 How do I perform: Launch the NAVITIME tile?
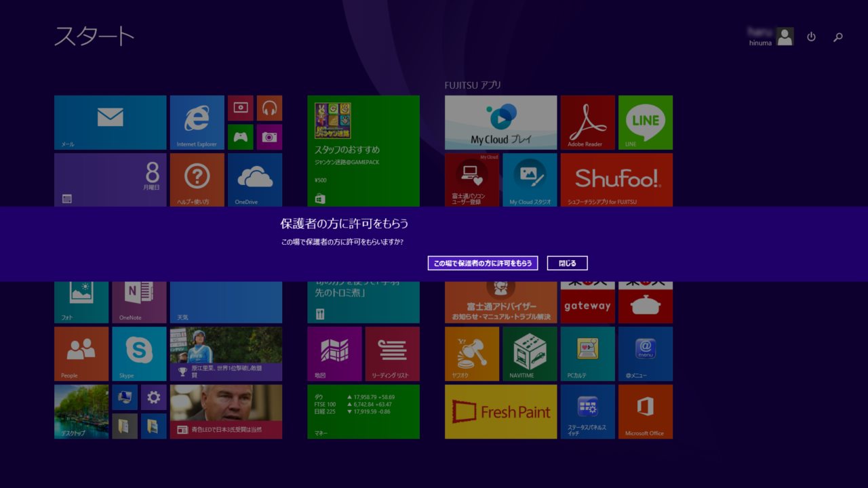click(529, 354)
